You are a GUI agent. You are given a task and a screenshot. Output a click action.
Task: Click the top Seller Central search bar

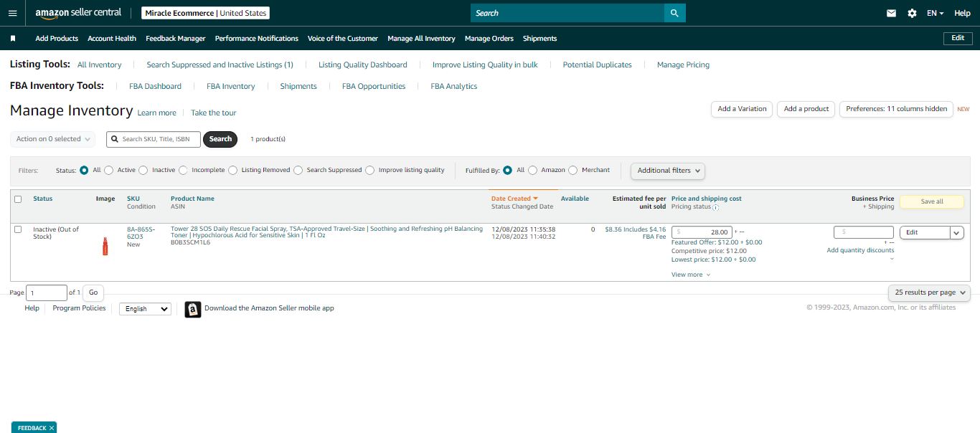(567, 13)
